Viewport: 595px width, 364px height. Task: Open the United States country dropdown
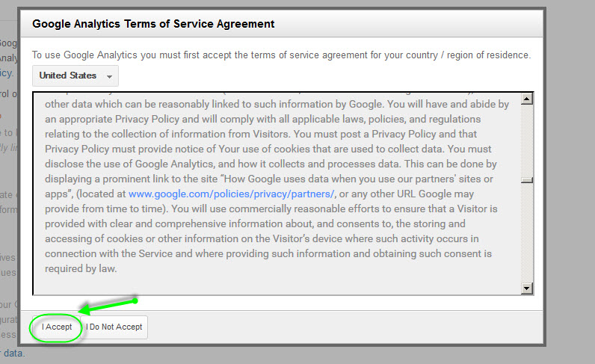[75, 75]
